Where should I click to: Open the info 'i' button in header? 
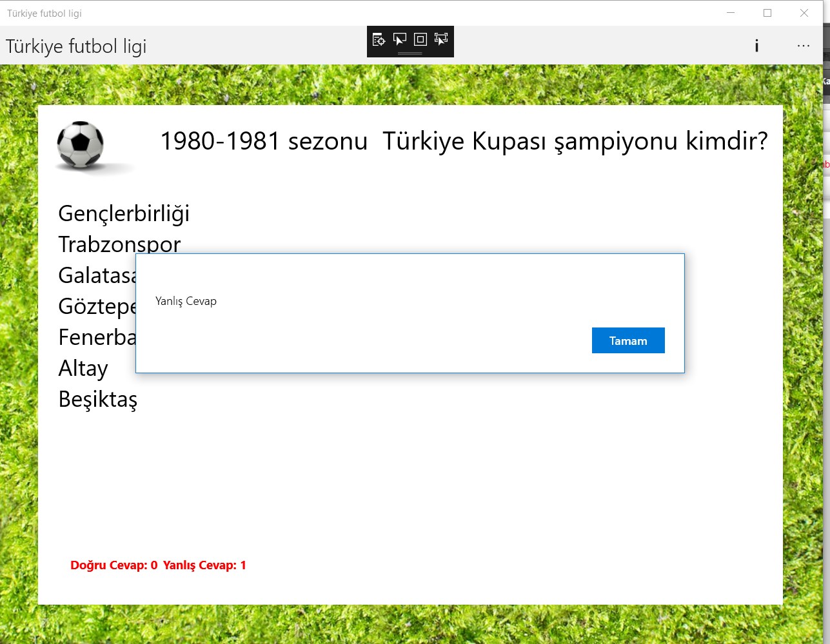(x=756, y=46)
